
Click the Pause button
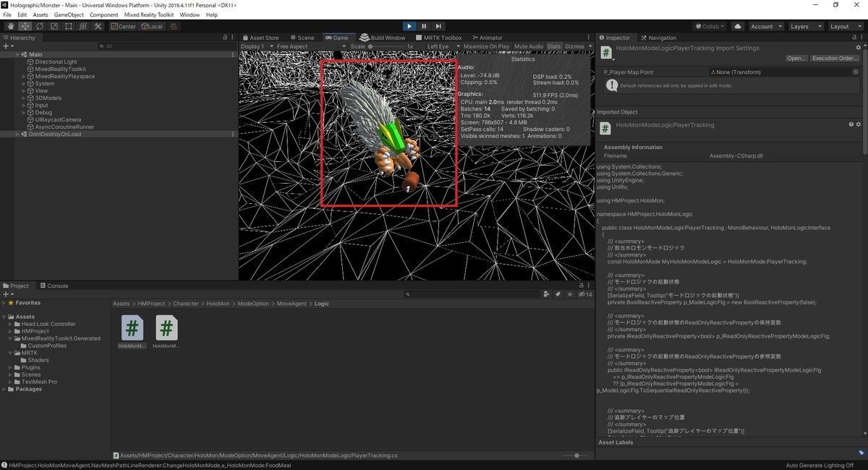pyautogui.click(x=424, y=26)
